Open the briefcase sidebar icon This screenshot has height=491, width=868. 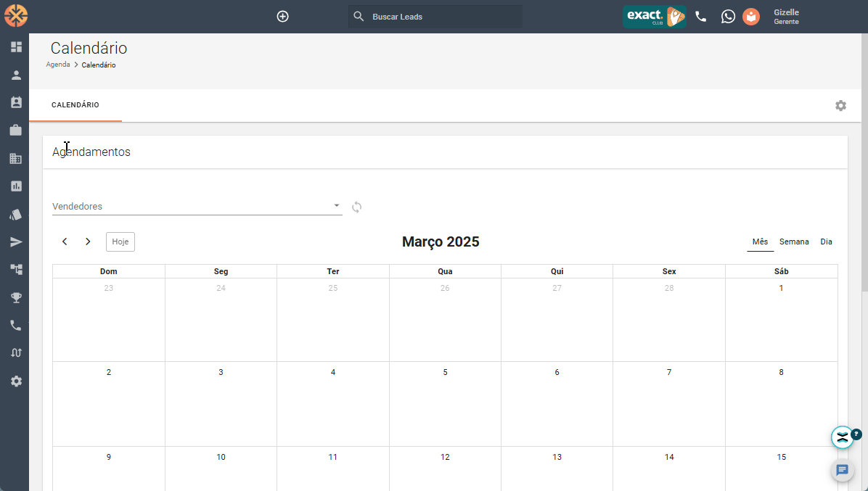[16, 130]
